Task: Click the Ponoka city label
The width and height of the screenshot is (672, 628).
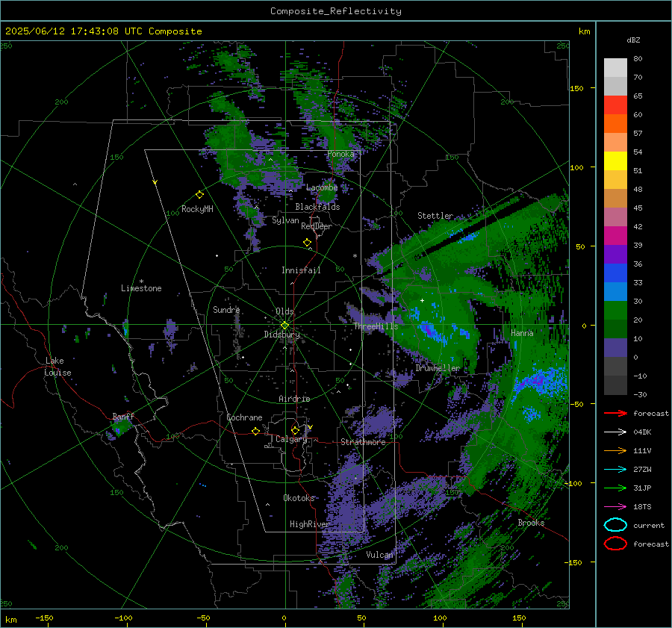Action: pos(340,154)
